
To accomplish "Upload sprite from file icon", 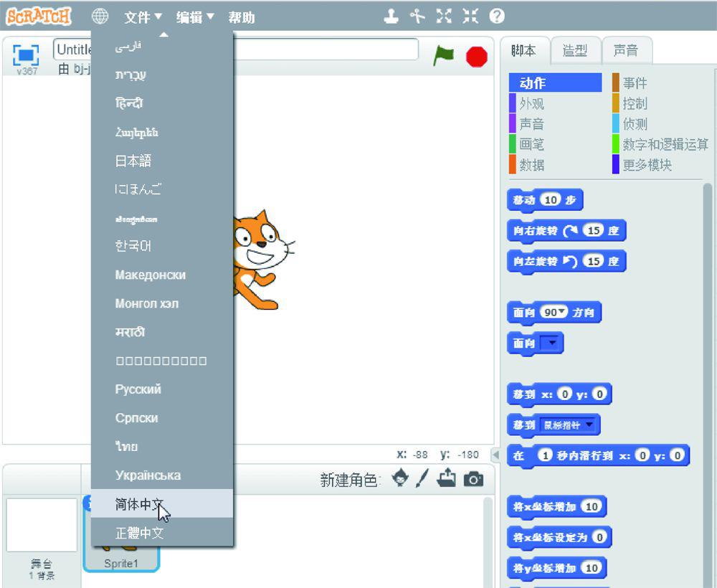I will (x=446, y=478).
